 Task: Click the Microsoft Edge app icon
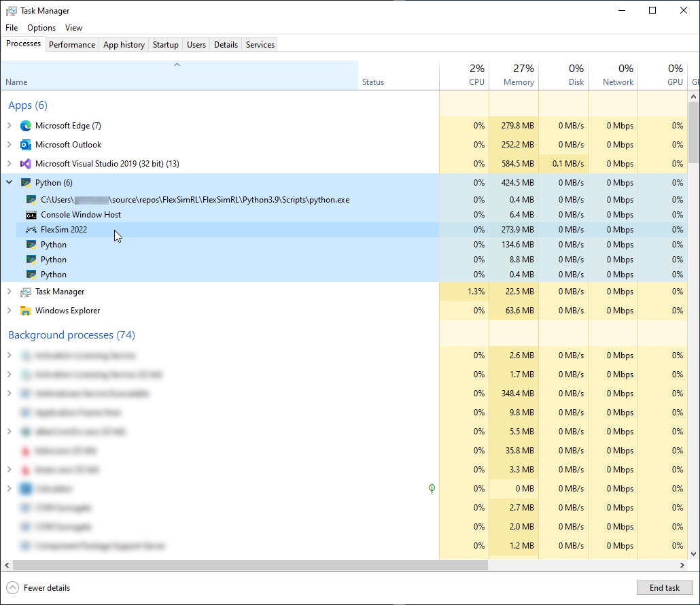(x=26, y=126)
